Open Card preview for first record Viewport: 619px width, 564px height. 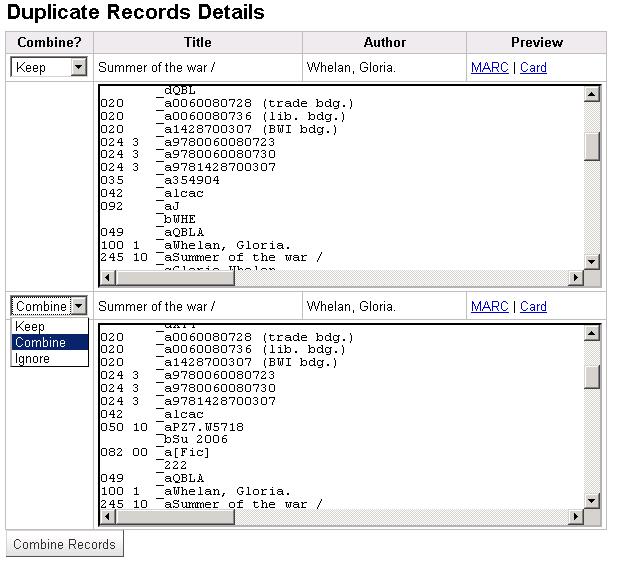(x=533, y=68)
